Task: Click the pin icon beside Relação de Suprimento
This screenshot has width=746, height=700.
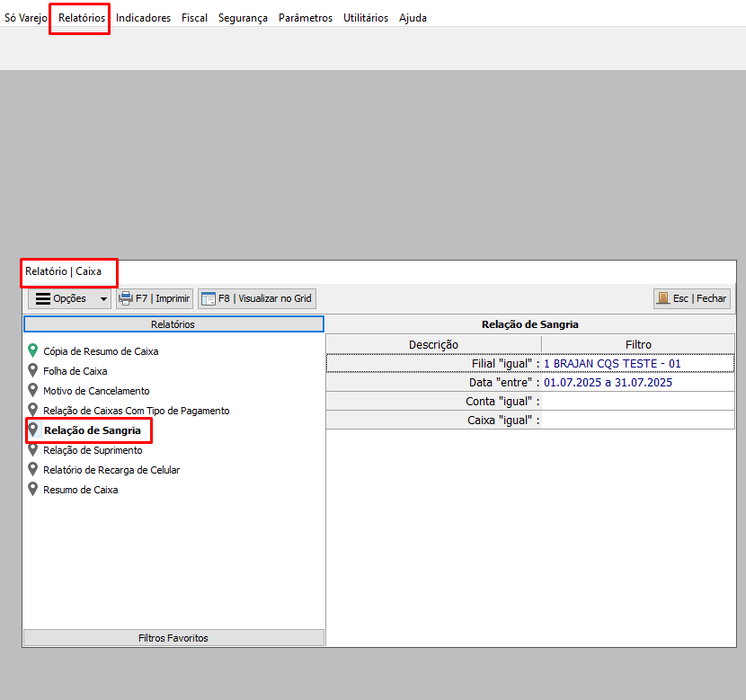Action: [33, 450]
